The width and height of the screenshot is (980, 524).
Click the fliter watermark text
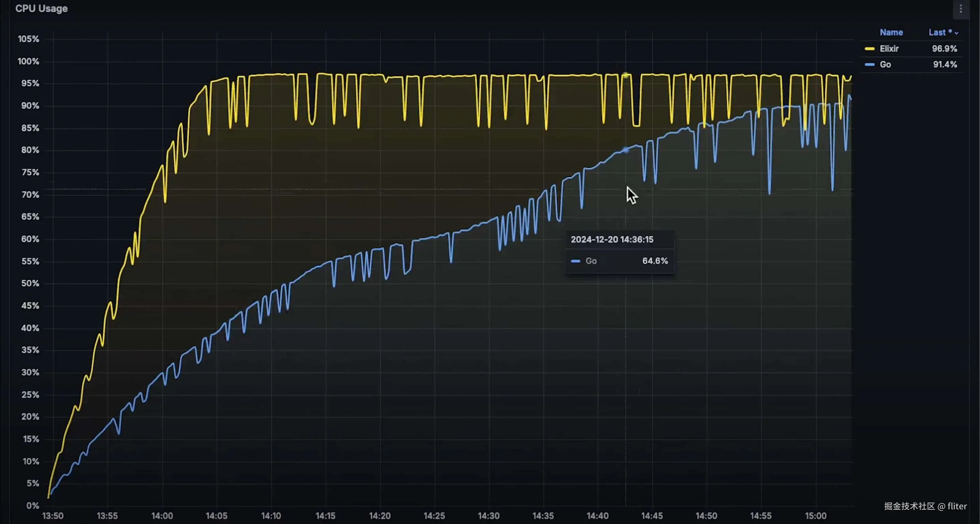(x=957, y=506)
